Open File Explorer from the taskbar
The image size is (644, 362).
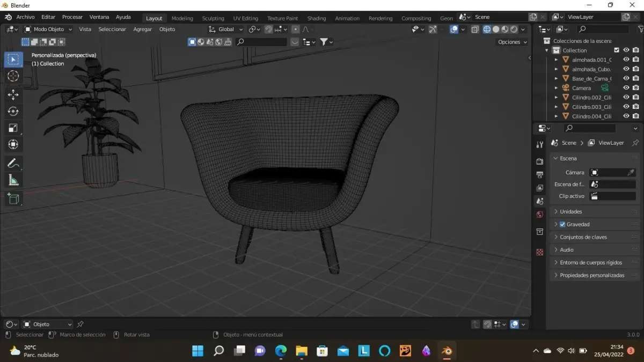[302, 351]
